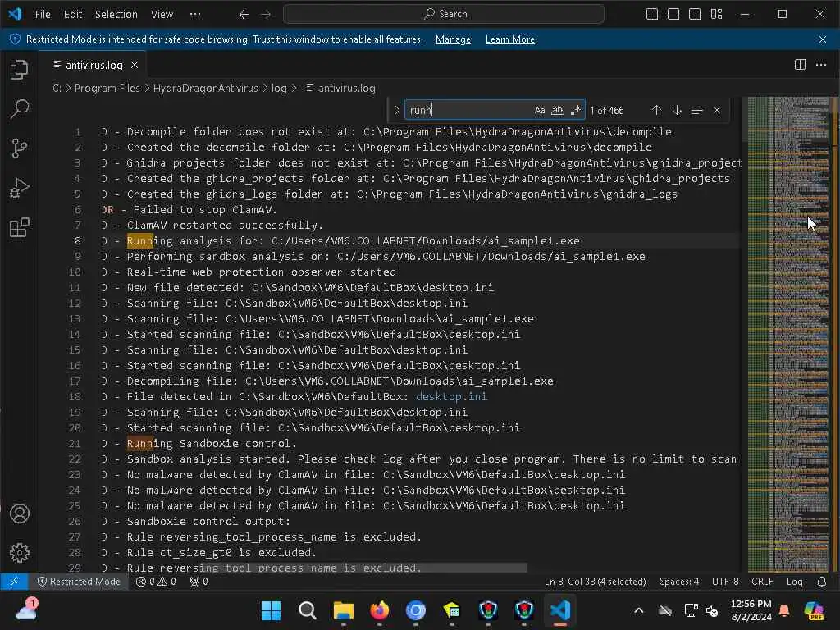
Task: Open the View menu
Action: [x=162, y=15]
